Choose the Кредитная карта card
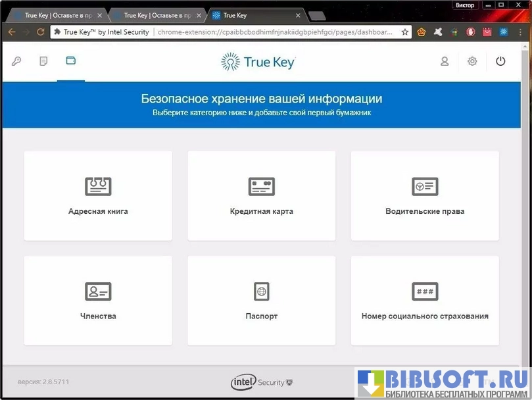Viewport: 532px width, 400px height. point(261,195)
